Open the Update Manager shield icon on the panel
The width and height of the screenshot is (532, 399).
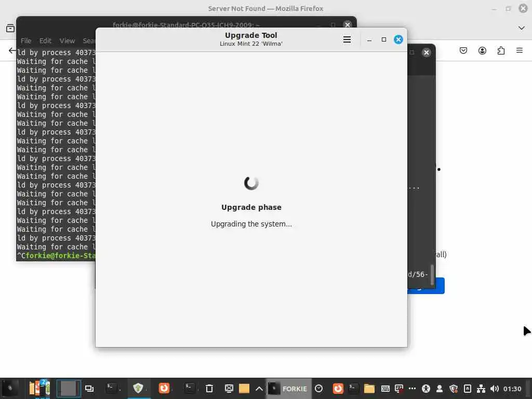pos(138,388)
